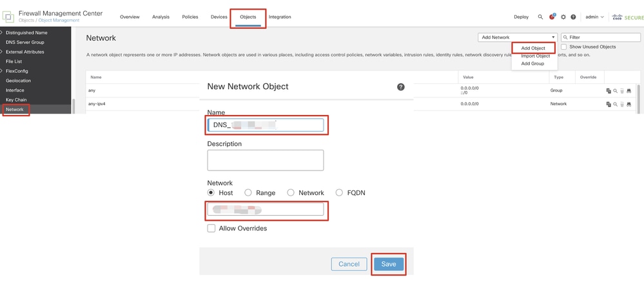The image size is (644, 286).
Task: Click the sidebar scrollbar
Action: (74, 106)
